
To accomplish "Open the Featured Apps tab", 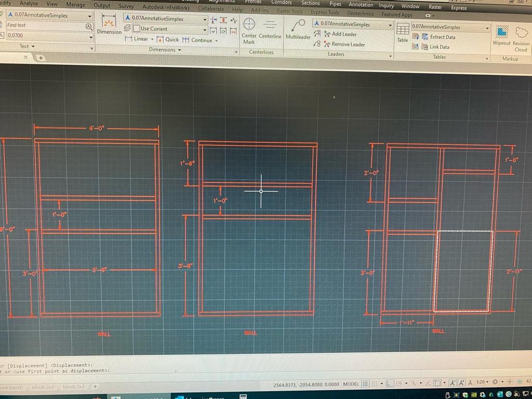I will pos(397,15).
